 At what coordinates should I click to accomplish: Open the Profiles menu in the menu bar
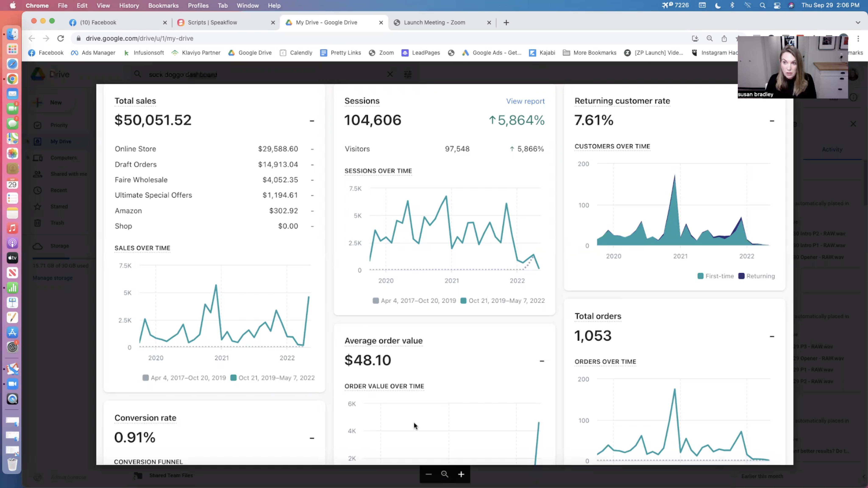coord(198,5)
